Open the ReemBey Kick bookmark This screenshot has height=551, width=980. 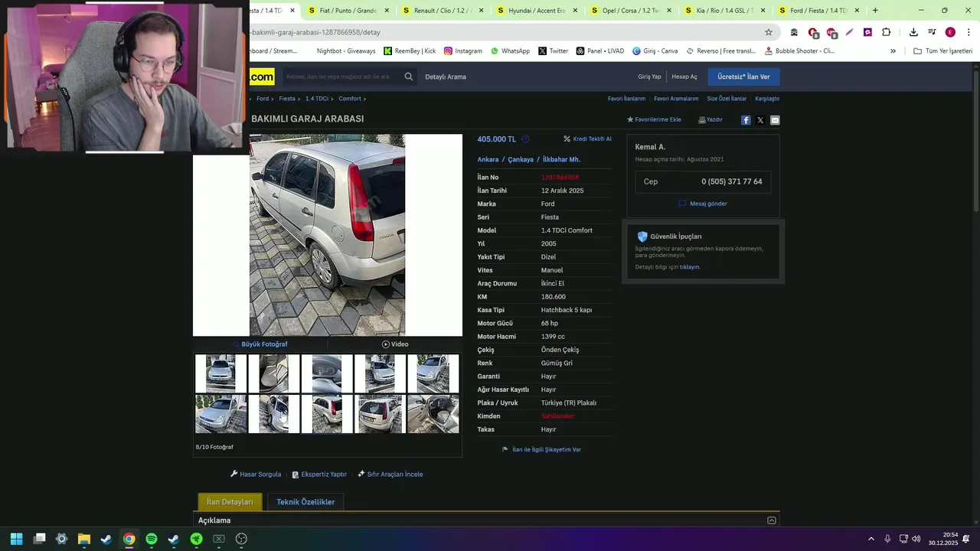(x=410, y=51)
